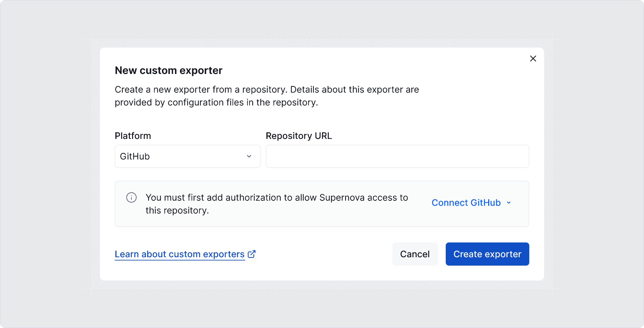Screen dimensions: 644x328
Task: Click the Repository URL input field
Action: tap(397, 156)
